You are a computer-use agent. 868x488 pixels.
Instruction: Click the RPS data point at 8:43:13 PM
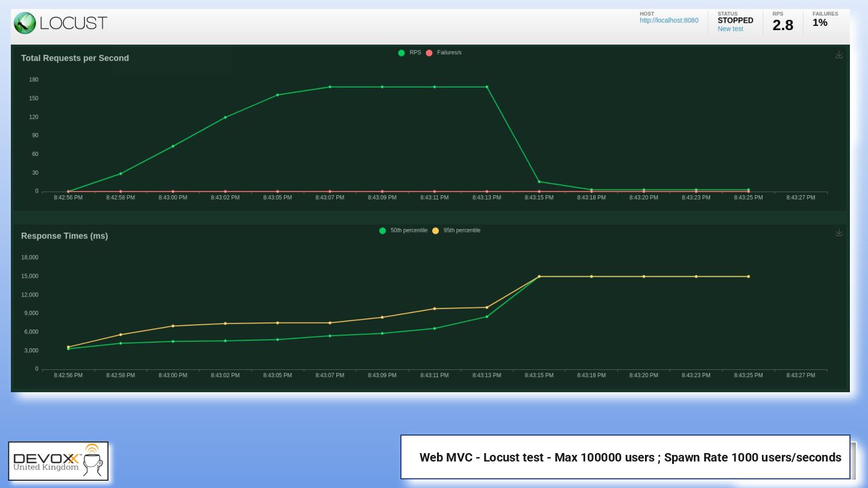tap(487, 87)
